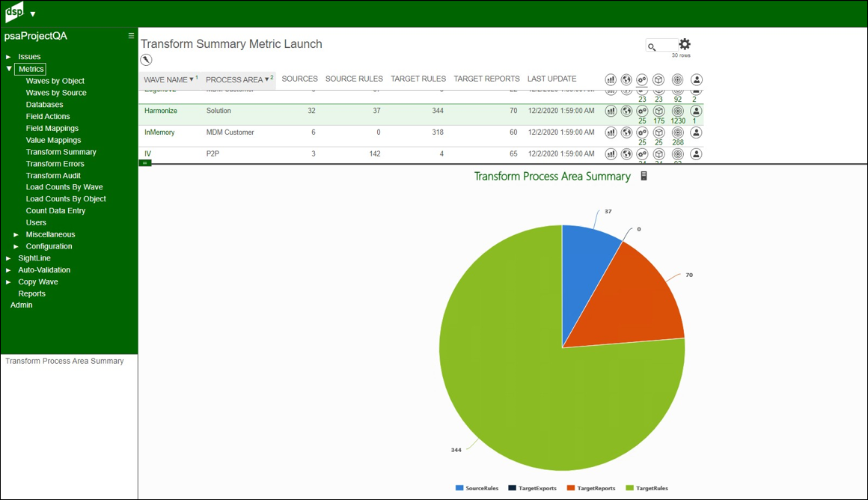Click user icon in the InMemory row

point(697,132)
